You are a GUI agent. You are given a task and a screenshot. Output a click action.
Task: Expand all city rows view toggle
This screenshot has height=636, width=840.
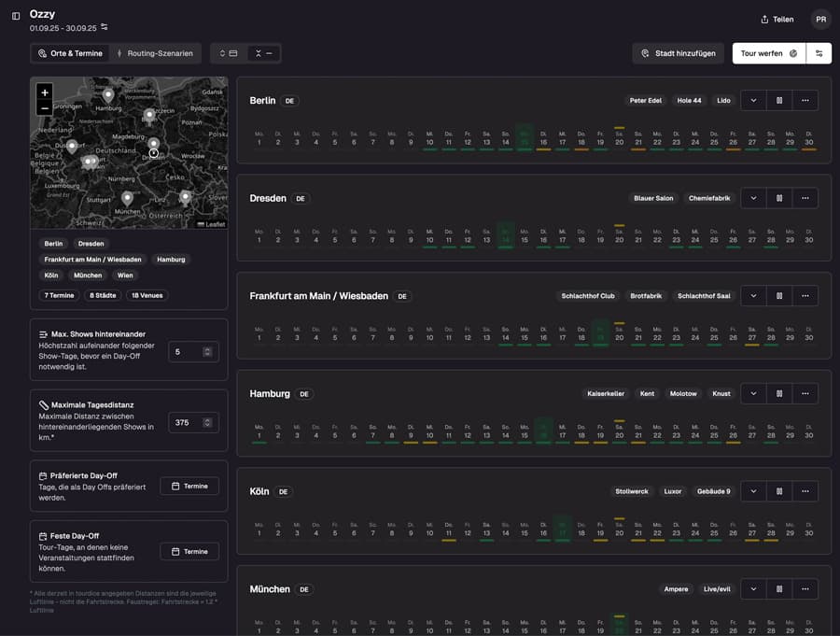click(x=229, y=53)
